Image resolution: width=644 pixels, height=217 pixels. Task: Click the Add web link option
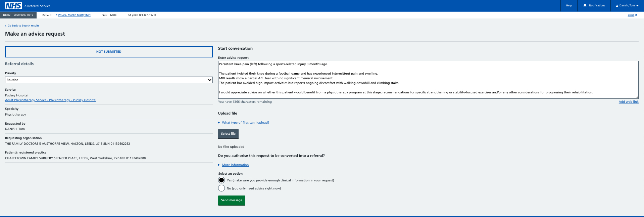click(x=628, y=102)
